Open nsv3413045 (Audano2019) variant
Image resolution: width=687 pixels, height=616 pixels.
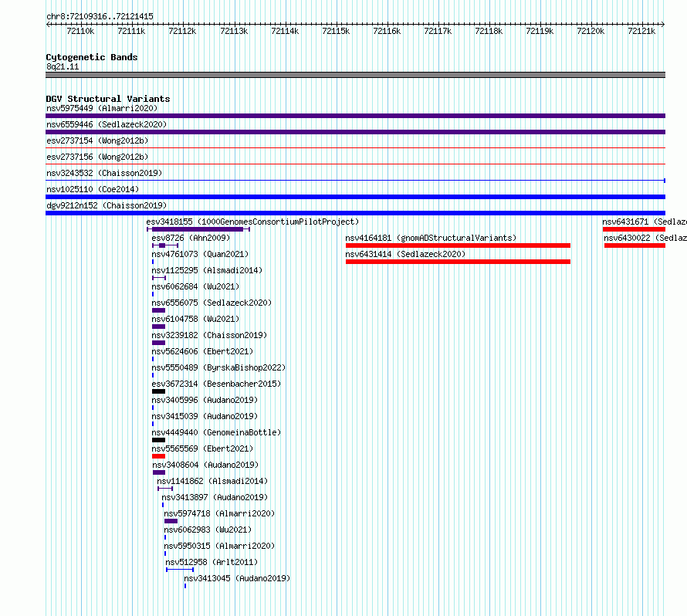(237, 578)
